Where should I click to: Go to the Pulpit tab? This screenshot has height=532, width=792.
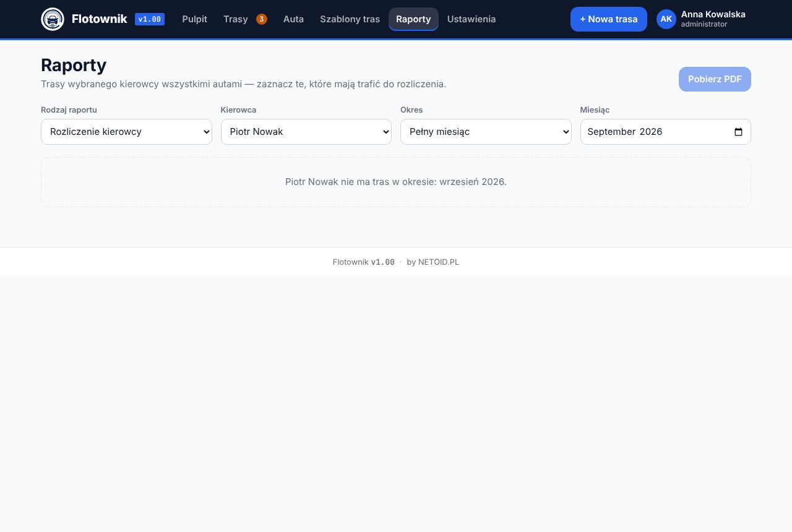coord(195,19)
